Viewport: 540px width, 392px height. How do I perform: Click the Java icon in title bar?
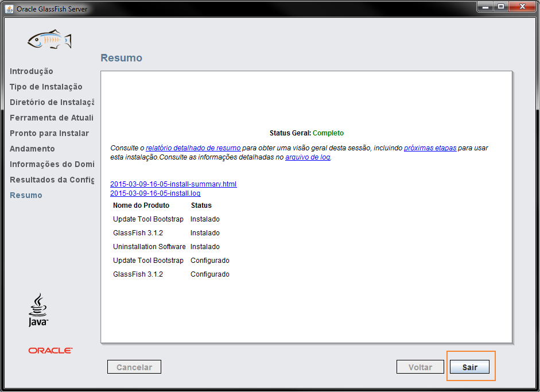[9, 9]
